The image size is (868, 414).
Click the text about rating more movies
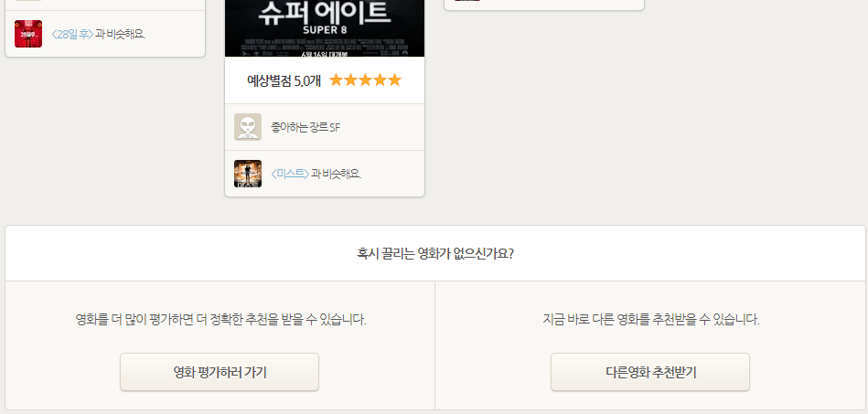tap(220, 320)
